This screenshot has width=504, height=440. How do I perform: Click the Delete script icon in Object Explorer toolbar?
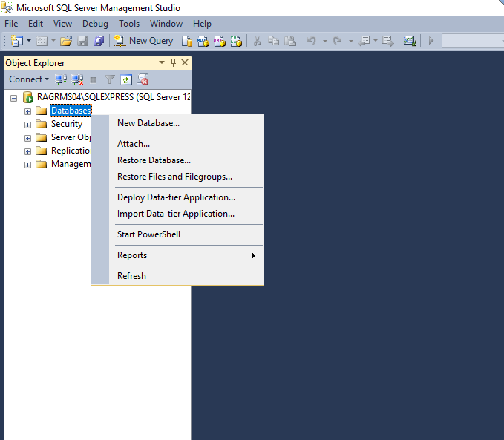(x=143, y=79)
